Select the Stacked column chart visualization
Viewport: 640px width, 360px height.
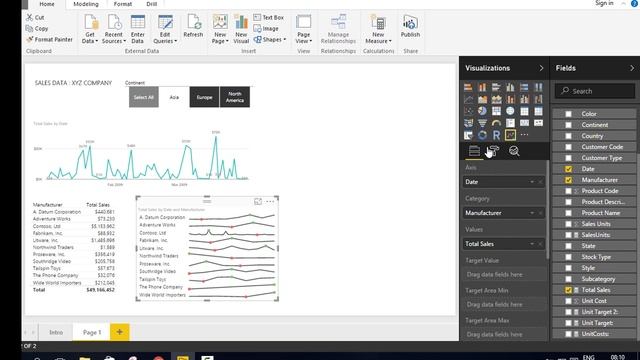coord(482,87)
